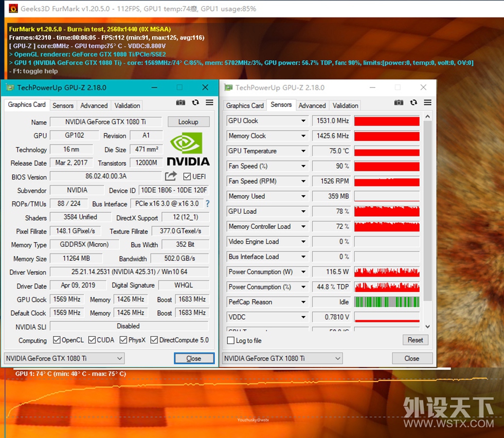Open the Bus Interface Load dropdown
504x438 pixels.
coord(303,257)
